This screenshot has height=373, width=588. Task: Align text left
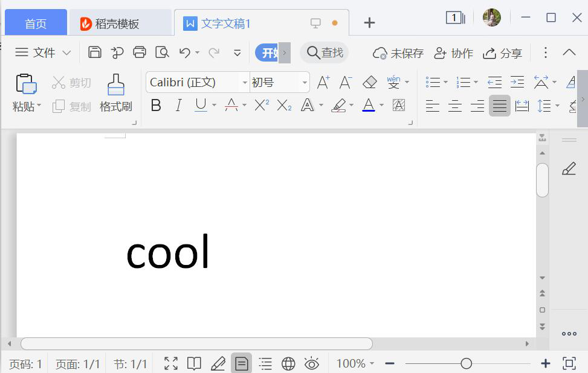click(432, 106)
